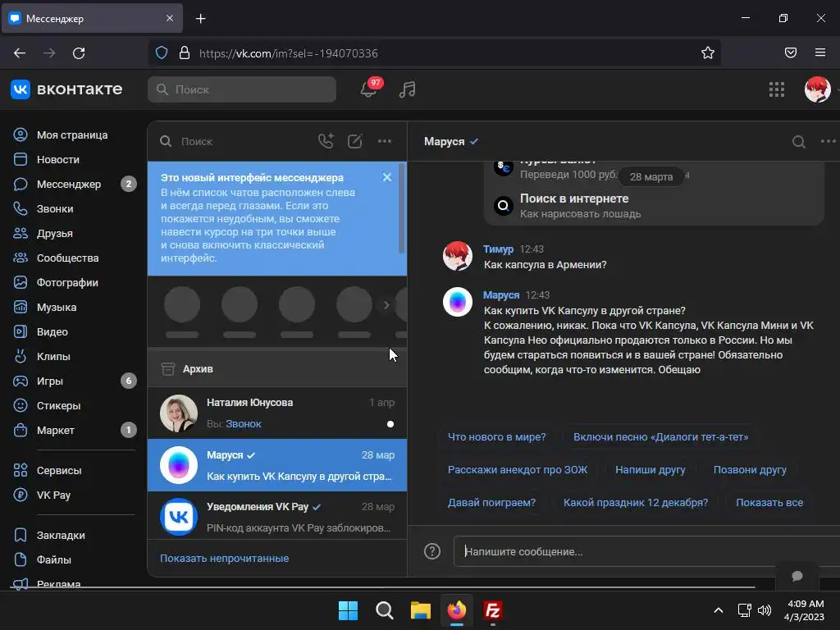
Task: Click the VK Pay sidebar icon
Action: tap(21, 495)
